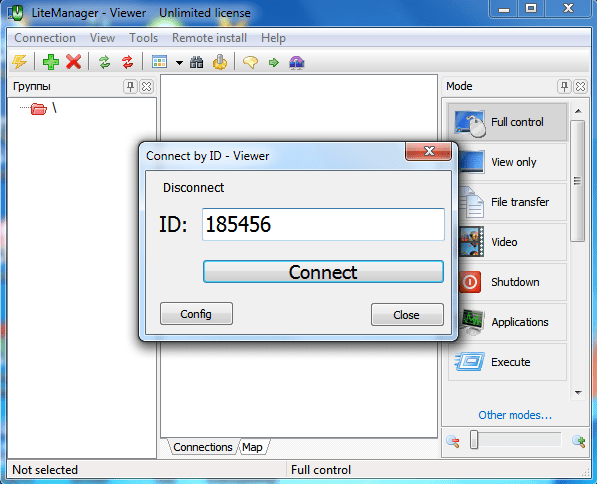Screen dimensions: 597x484
Task: Open the Help menu
Action: [273, 38]
